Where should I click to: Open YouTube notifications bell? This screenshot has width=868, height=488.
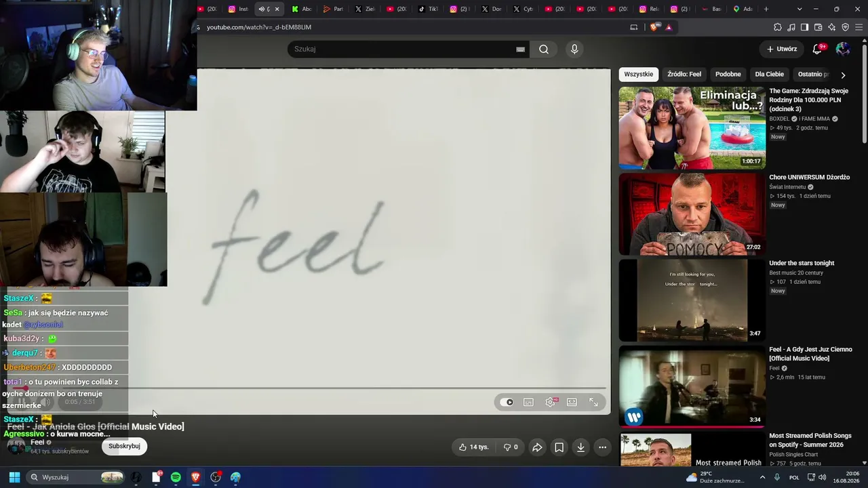[x=818, y=49]
